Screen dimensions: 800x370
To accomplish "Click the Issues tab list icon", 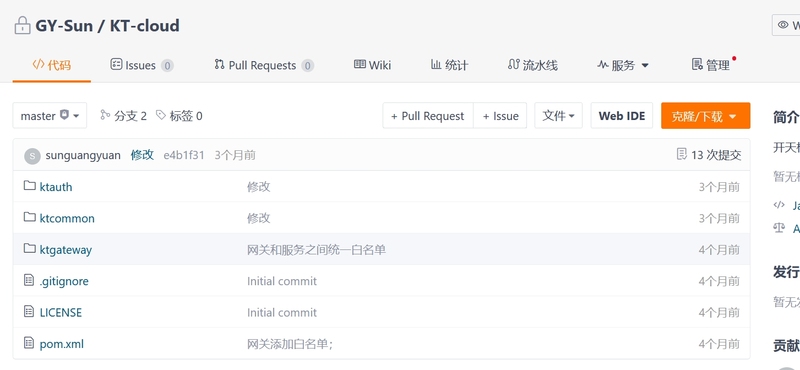I will tap(116, 64).
